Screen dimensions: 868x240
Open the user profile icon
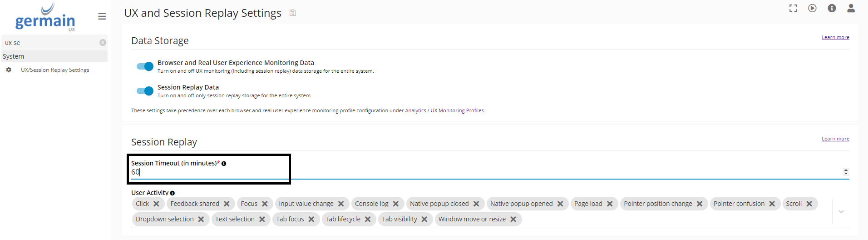click(851, 8)
